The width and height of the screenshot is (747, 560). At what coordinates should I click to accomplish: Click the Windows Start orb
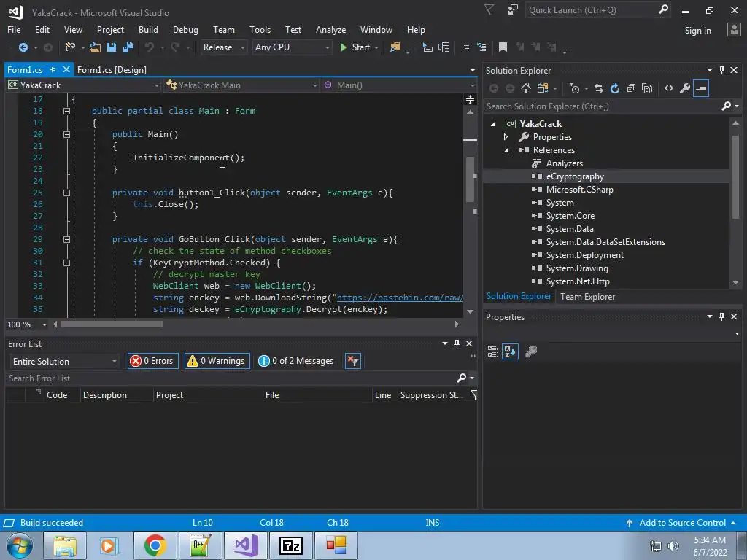(20, 545)
